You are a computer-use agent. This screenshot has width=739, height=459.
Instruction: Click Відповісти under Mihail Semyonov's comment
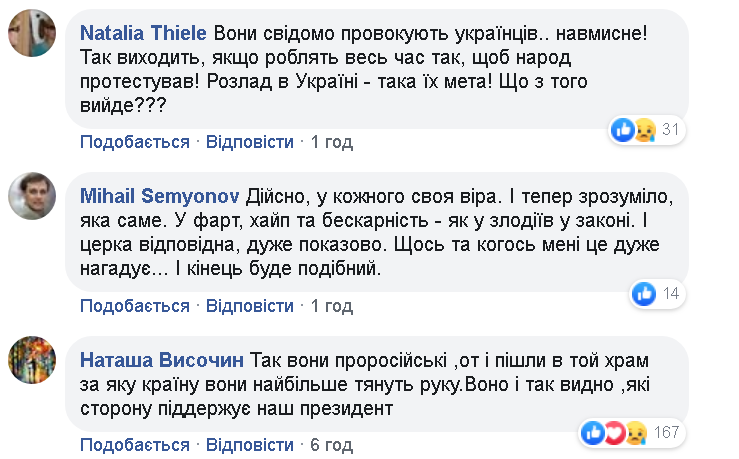[250, 305]
